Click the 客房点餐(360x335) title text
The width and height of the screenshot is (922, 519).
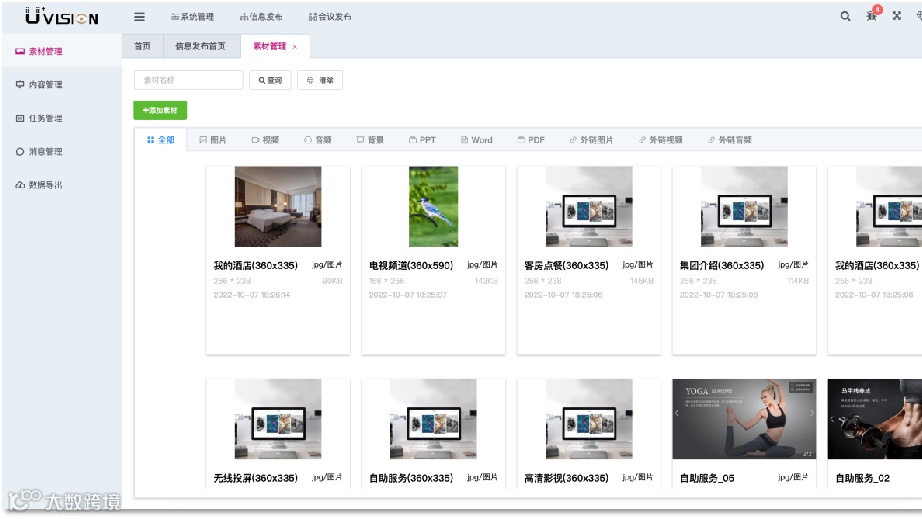pyautogui.click(x=566, y=266)
